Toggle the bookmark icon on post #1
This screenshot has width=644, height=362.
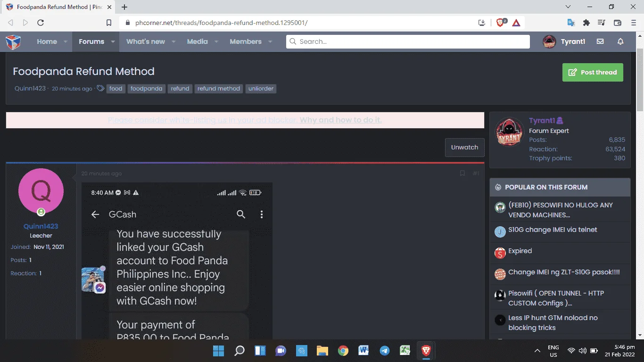[x=462, y=173]
